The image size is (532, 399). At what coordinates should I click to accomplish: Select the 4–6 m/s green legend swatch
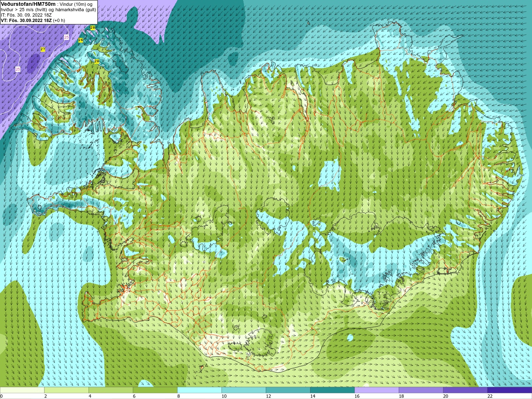point(111,390)
